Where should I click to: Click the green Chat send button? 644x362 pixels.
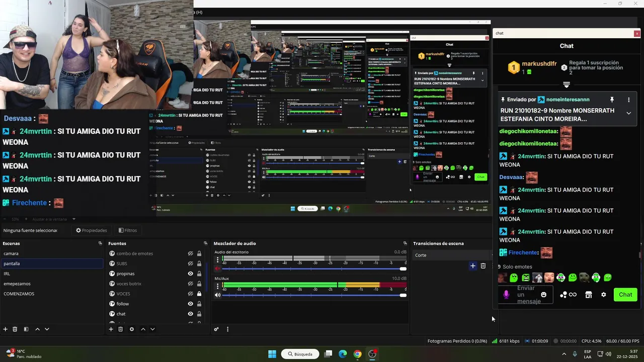(x=625, y=295)
